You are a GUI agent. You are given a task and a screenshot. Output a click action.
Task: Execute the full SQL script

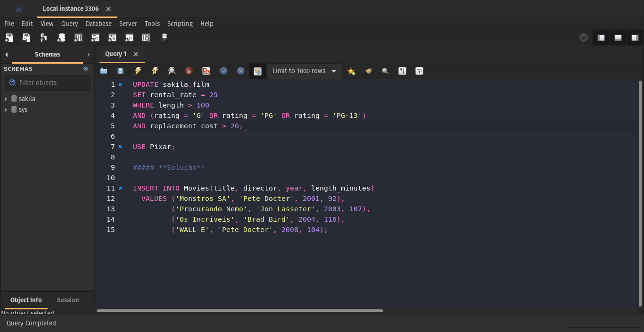[x=138, y=71]
